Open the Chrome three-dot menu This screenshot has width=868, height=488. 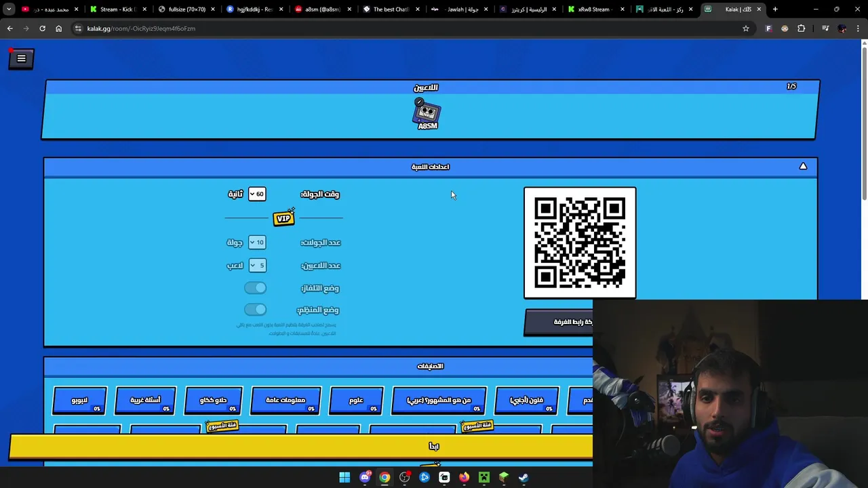point(858,28)
